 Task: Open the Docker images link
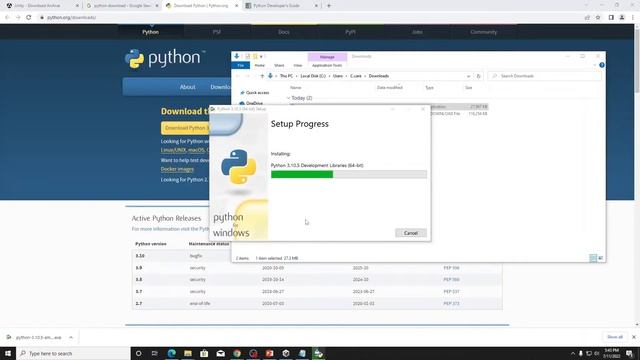tap(177, 169)
